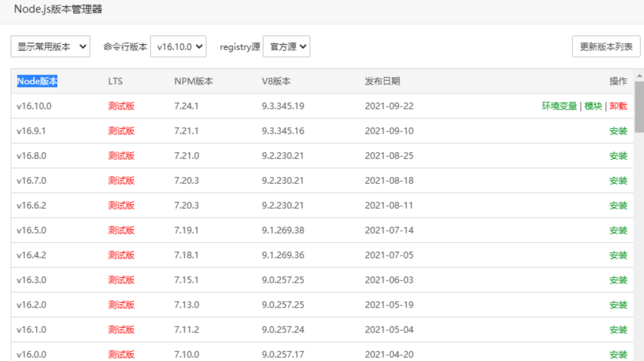The height and width of the screenshot is (361, 644).
Task: Click the NPM版本 column header
Action: tap(193, 81)
